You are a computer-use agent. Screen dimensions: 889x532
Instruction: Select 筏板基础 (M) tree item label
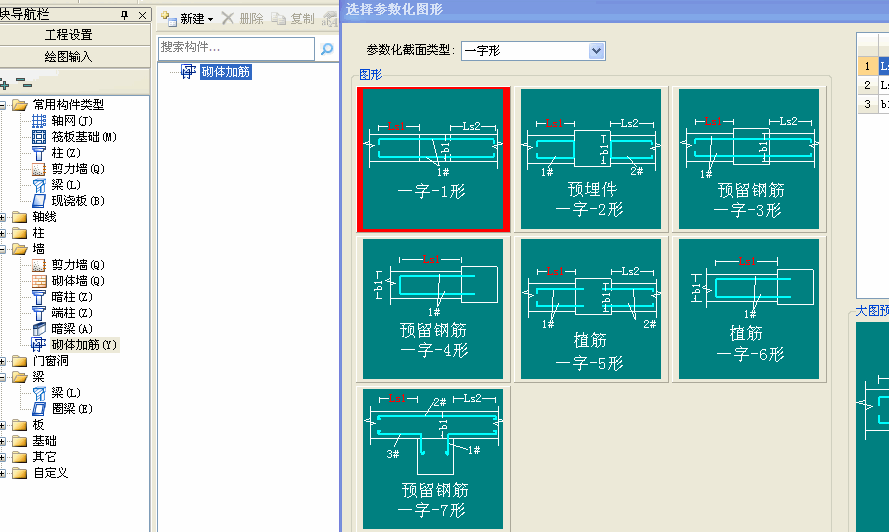tap(84, 137)
